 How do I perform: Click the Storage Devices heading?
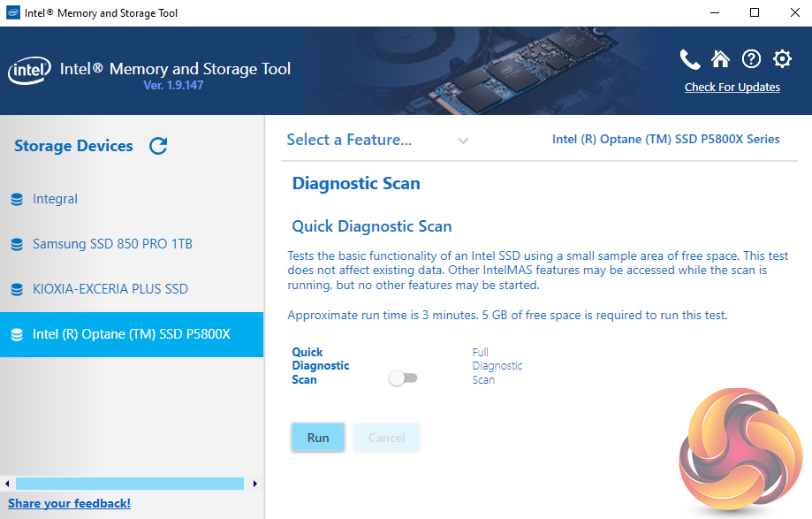73,146
